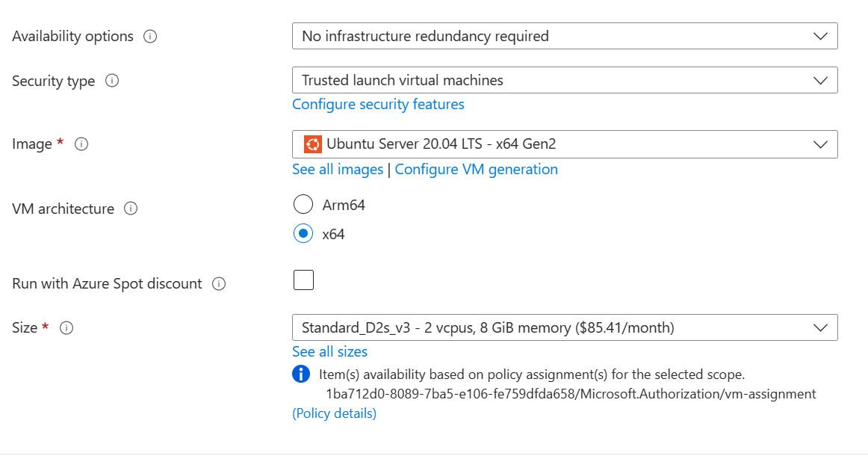Click the VM architecture label
This screenshot has height=456, width=868.
[x=63, y=209]
